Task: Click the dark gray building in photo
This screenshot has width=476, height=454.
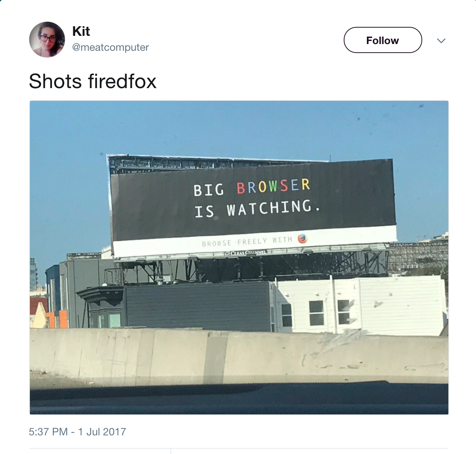Action: pyautogui.click(x=197, y=306)
